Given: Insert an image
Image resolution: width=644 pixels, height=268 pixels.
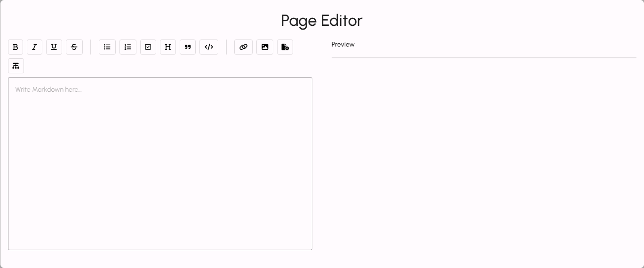Looking at the screenshot, I should pyautogui.click(x=265, y=47).
